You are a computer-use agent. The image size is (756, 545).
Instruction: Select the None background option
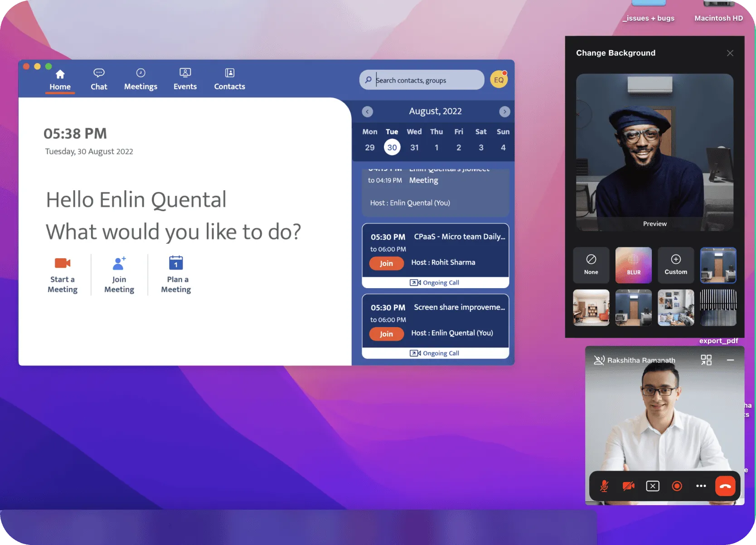tap(591, 265)
